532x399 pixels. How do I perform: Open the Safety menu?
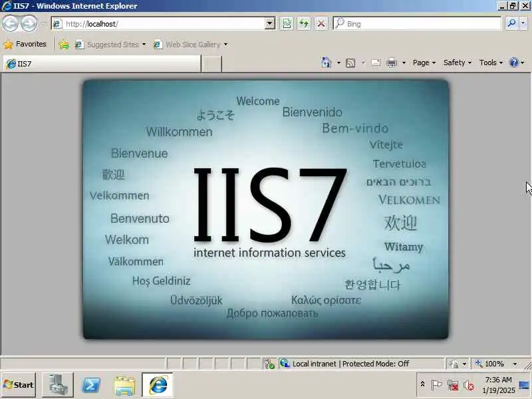[x=458, y=63]
